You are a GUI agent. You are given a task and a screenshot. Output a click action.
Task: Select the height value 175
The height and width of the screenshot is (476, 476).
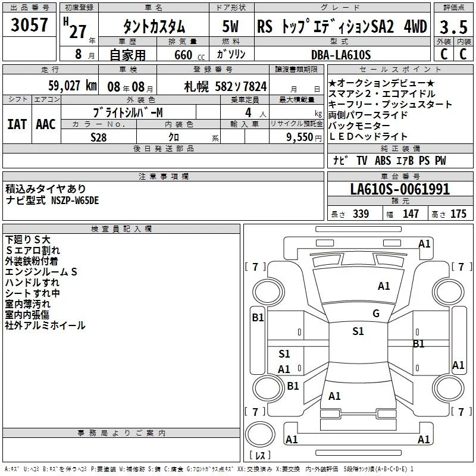click(x=458, y=214)
